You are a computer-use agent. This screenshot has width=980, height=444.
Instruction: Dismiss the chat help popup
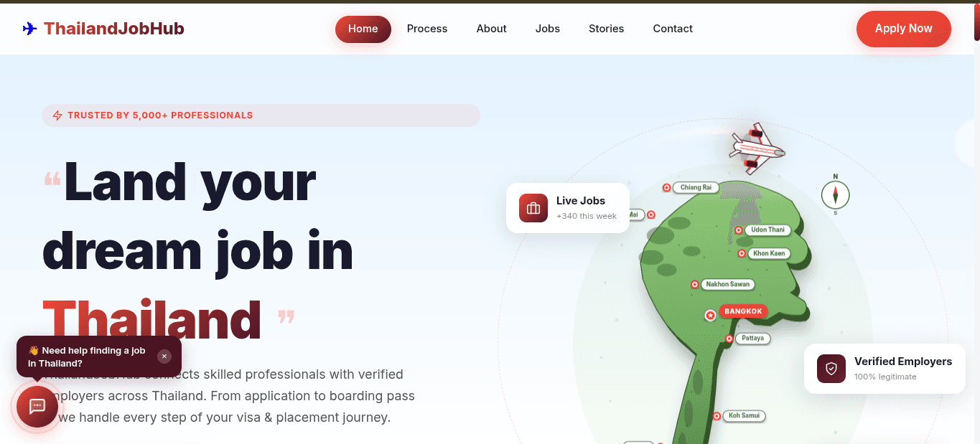pyautogui.click(x=164, y=356)
